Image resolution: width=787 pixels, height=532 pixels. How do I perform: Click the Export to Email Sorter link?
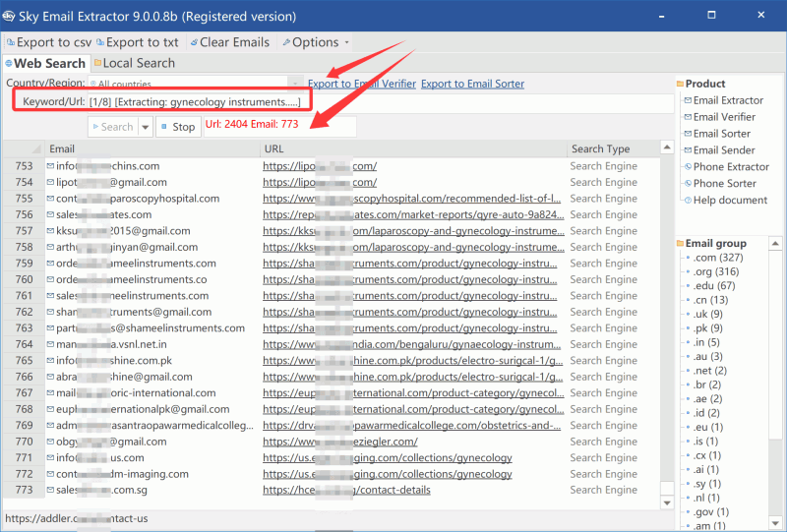472,85
